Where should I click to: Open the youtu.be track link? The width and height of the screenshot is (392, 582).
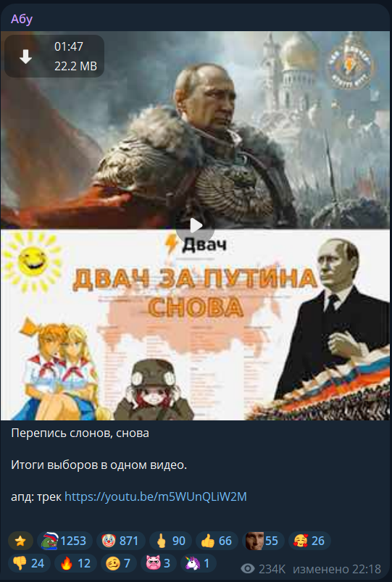(x=156, y=496)
